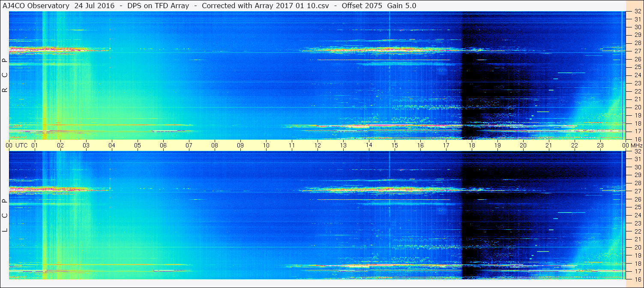Click the 18 UTC hour marker

click(472, 145)
